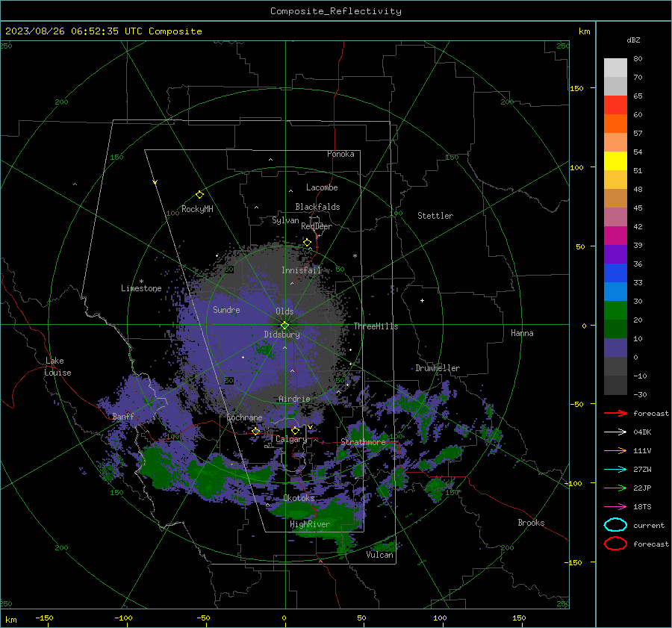Click the Lacombe city label

322,187
